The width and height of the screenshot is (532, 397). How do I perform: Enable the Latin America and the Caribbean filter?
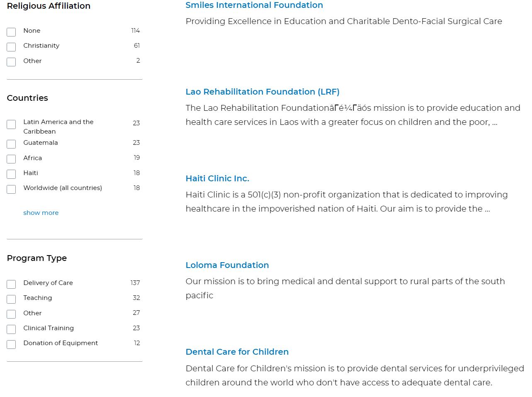11,124
